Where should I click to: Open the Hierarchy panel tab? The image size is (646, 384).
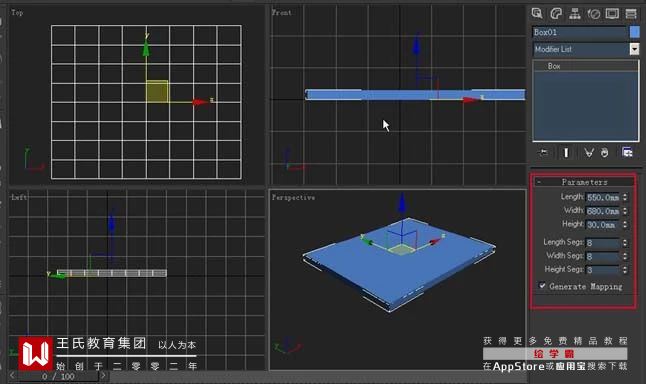575,13
